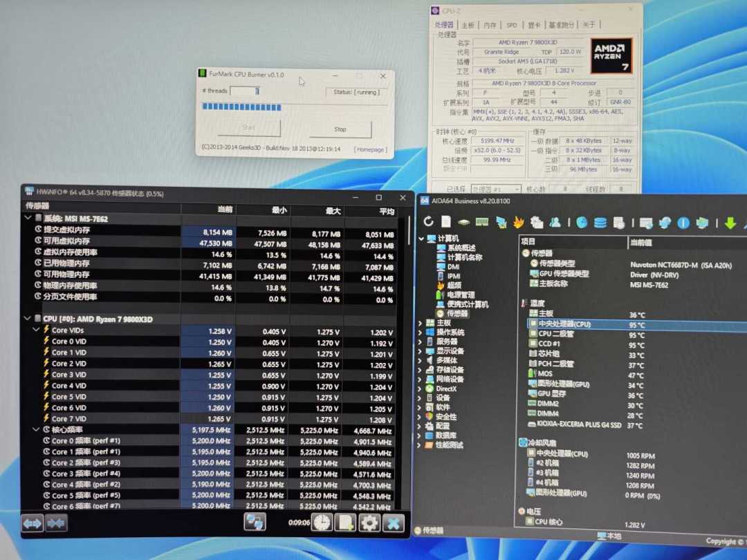Click the blue clock globe icon in AIDA64 toolbar
The height and width of the screenshot is (560, 747).
(581, 223)
